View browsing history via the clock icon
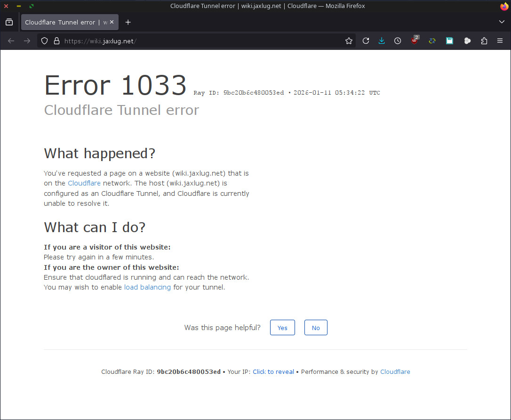Screen dimensions: 511x420 pyautogui.click(x=398, y=40)
